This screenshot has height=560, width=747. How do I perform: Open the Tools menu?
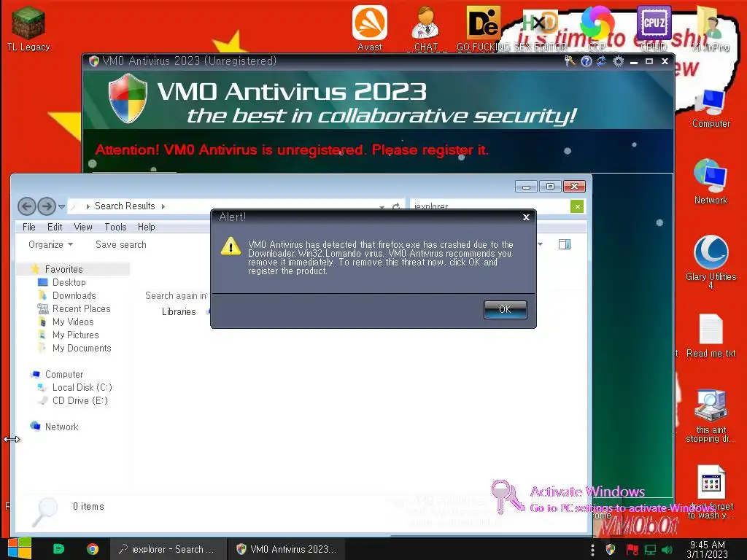[x=115, y=227]
